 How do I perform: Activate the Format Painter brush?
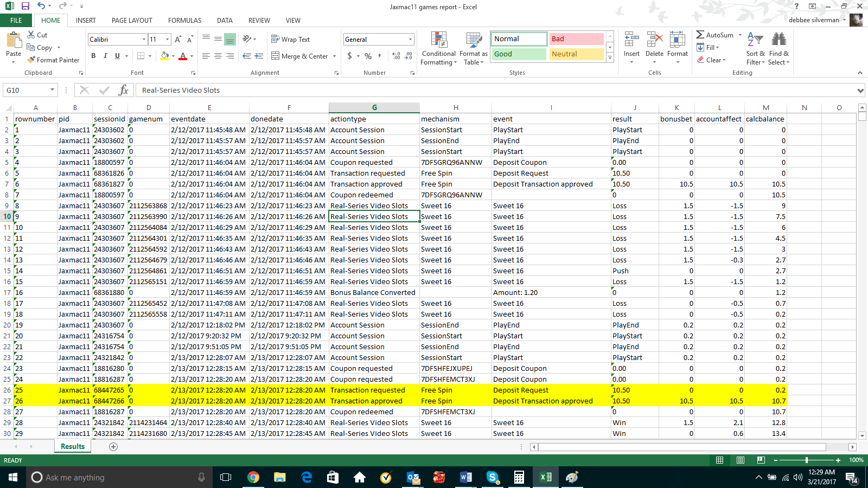53,60
